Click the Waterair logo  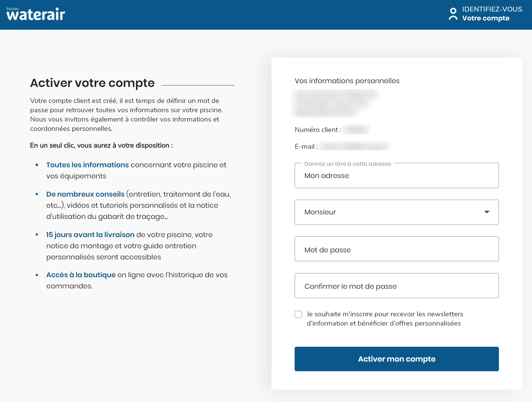[x=36, y=14]
